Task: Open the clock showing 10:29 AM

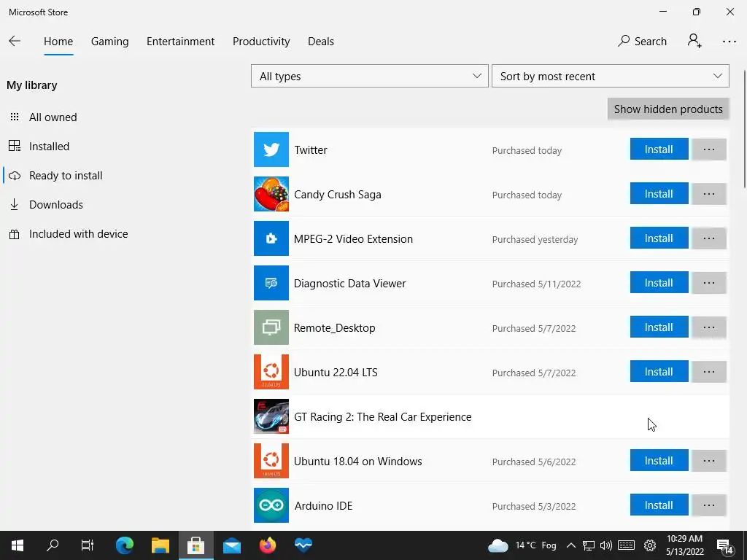Action: coord(684,545)
